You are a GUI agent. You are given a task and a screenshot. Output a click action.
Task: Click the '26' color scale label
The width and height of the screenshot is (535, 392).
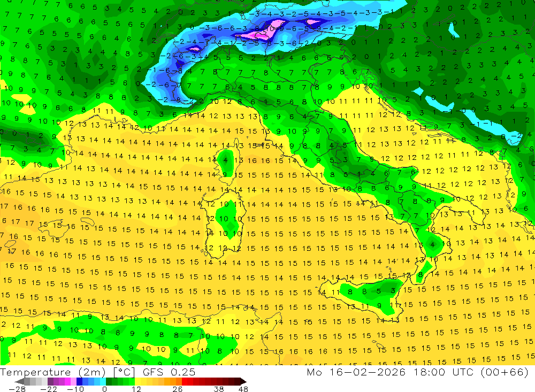click(178, 389)
